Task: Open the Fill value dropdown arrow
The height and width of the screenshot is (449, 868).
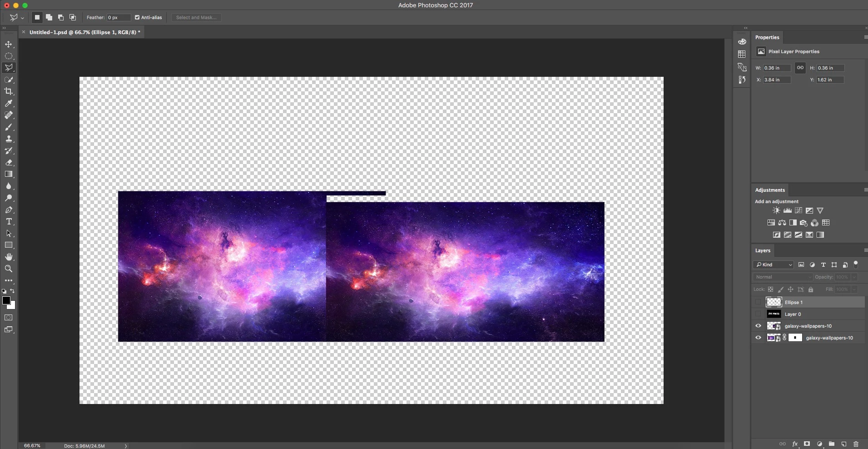Action: (x=854, y=289)
